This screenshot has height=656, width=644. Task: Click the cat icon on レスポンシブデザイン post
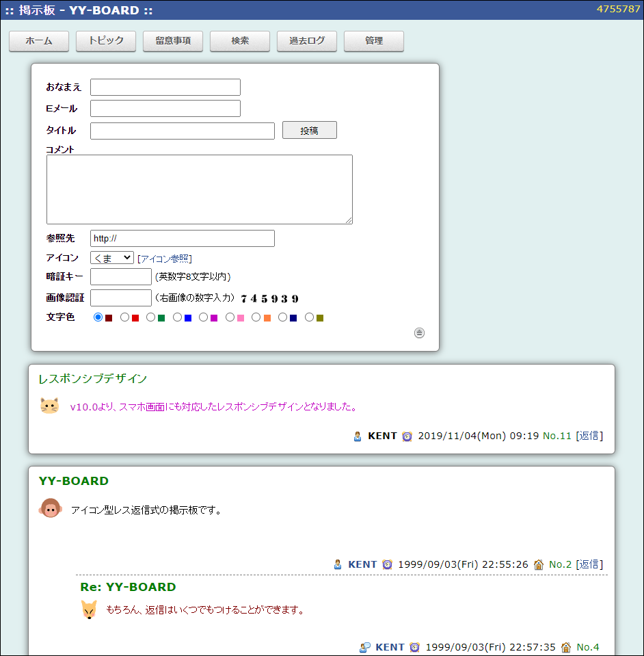click(x=49, y=405)
